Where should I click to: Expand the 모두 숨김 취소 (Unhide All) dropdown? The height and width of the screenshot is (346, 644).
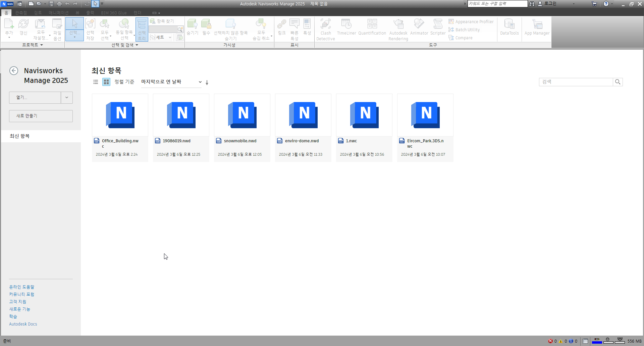coord(271,36)
